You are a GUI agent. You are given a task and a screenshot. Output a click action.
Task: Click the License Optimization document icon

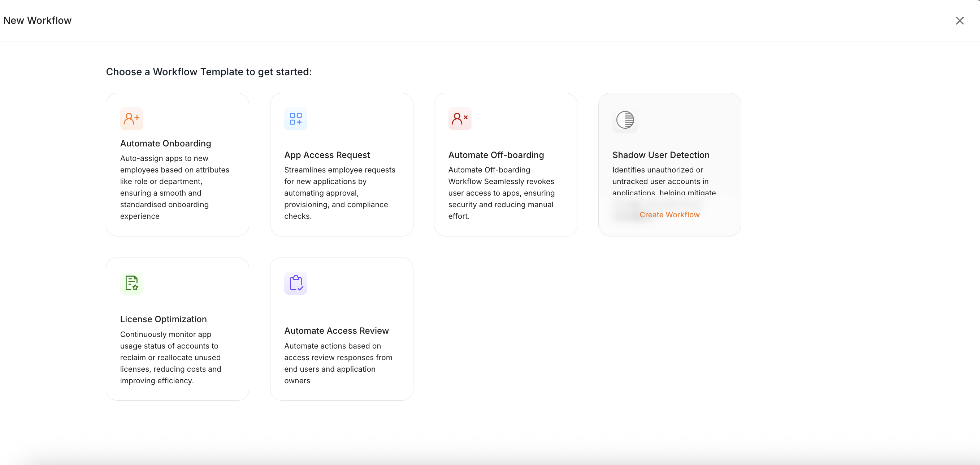pyautogui.click(x=132, y=283)
